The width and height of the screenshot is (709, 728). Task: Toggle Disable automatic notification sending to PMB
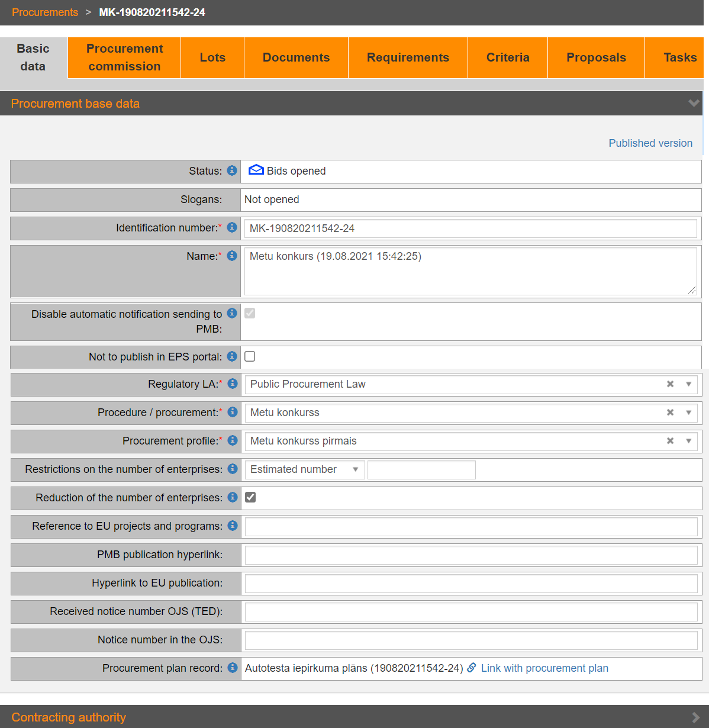pos(250,313)
